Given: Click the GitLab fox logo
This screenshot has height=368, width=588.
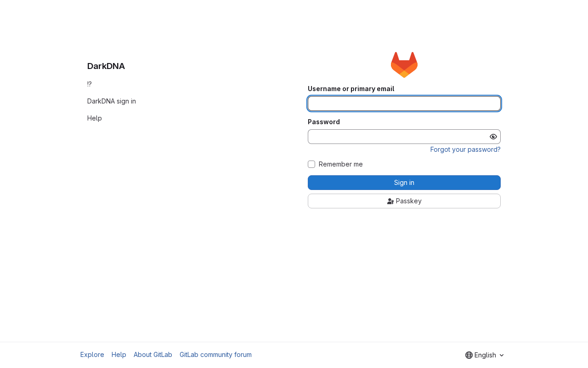Looking at the screenshot, I should point(404,65).
